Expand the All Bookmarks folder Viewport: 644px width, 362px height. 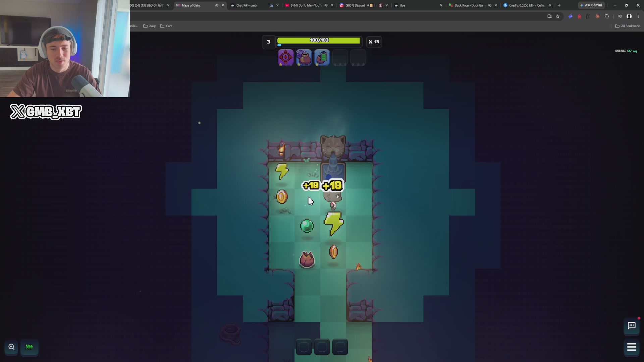(x=628, y=26)
